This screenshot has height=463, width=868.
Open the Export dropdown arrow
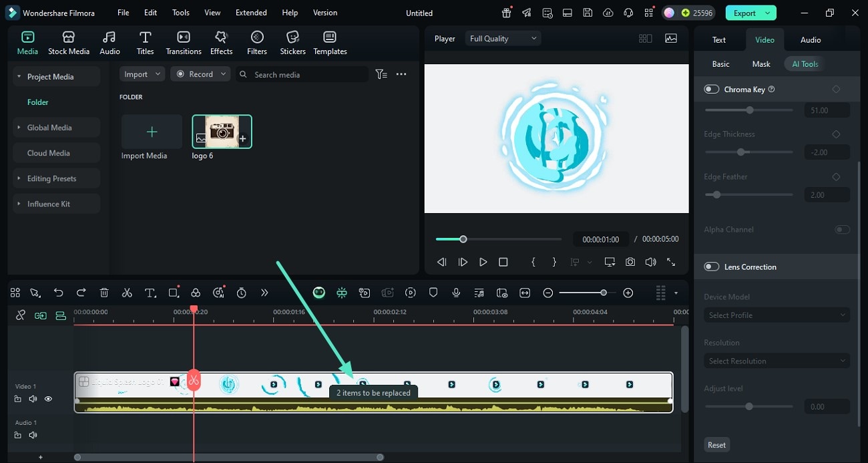[768, 13]
